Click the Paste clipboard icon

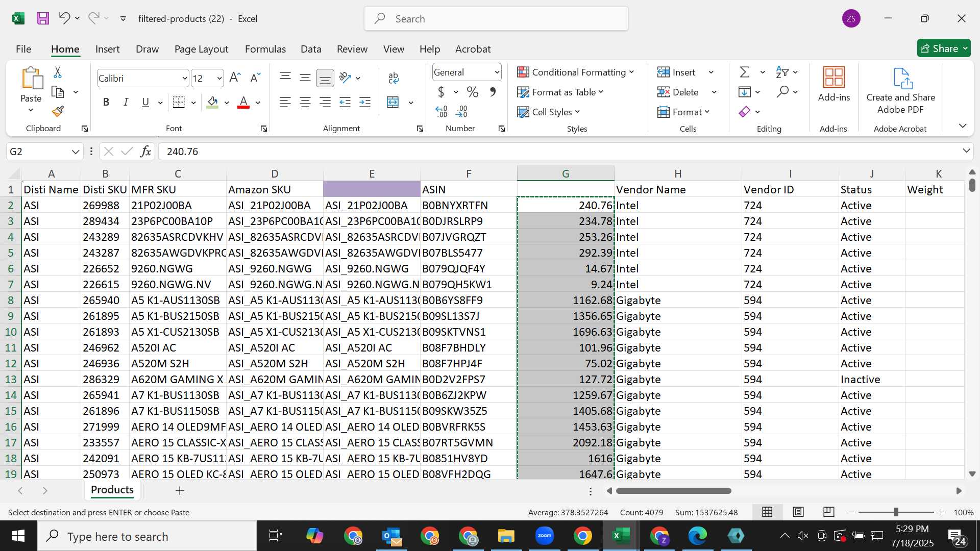[x=32, y=79]
